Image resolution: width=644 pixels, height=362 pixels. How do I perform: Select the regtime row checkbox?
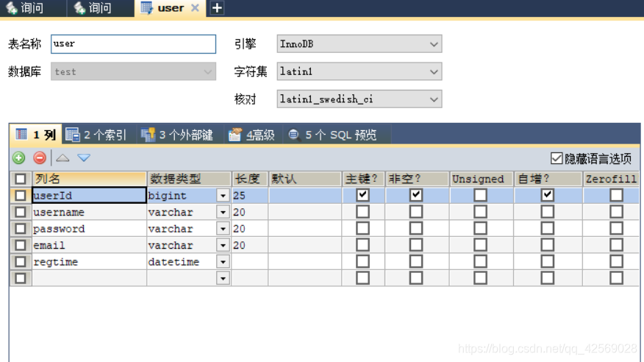20,262
